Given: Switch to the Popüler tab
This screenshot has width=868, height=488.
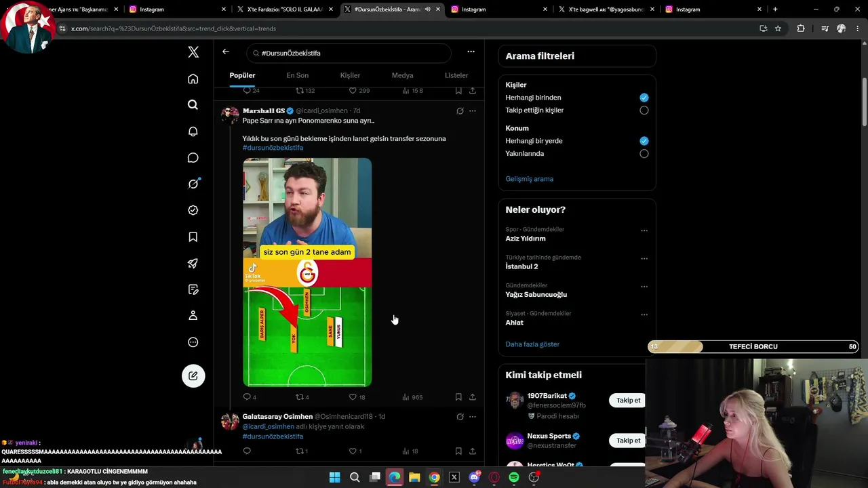Looking at the screenshot, I should click(242, 75).
